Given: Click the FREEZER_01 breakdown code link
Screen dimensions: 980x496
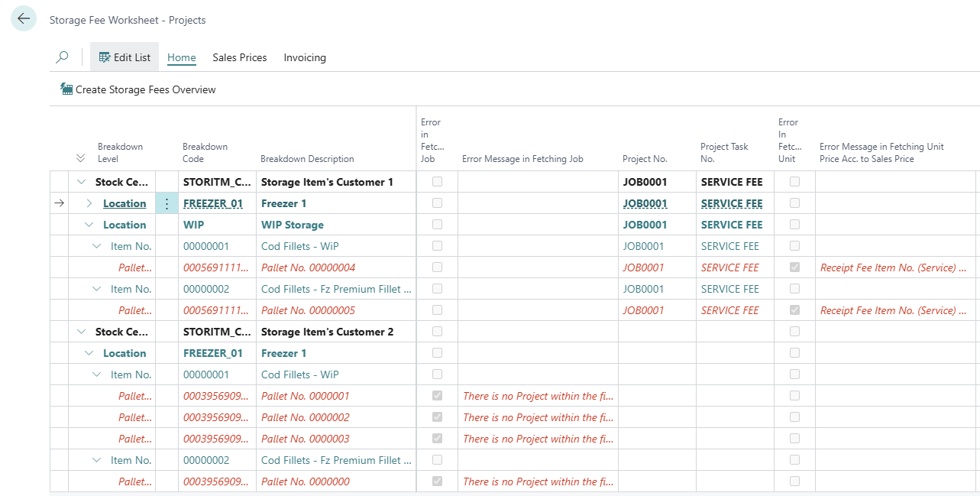Looking at the screenshot, I should click(212, 203).
